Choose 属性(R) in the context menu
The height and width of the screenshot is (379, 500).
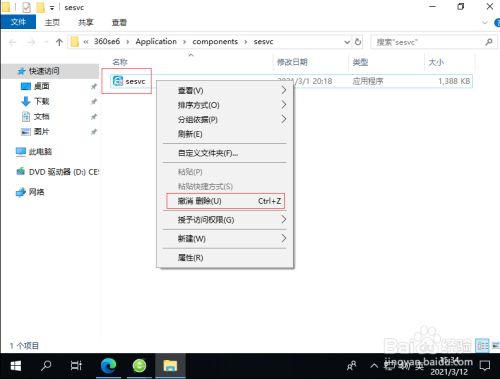225,258
